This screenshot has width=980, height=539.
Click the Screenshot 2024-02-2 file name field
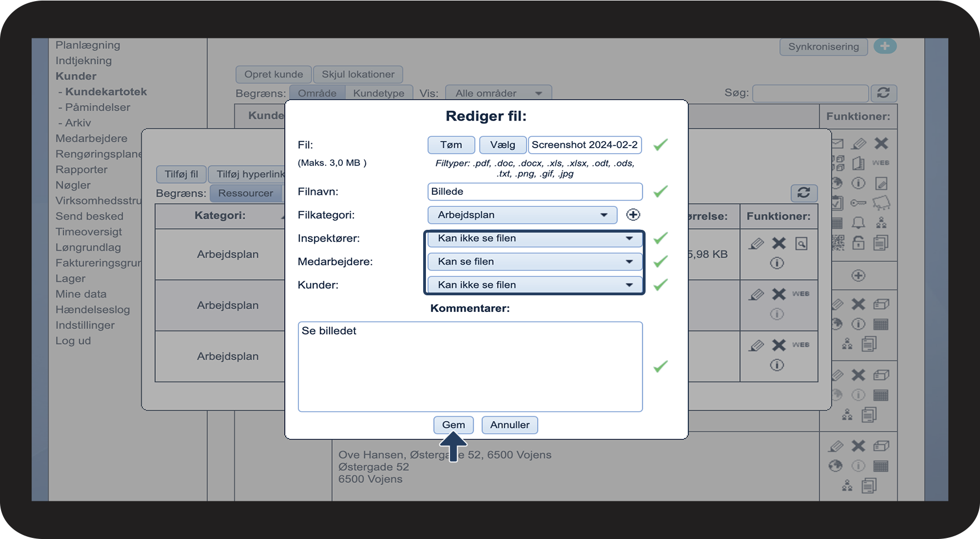click(585, 145)
